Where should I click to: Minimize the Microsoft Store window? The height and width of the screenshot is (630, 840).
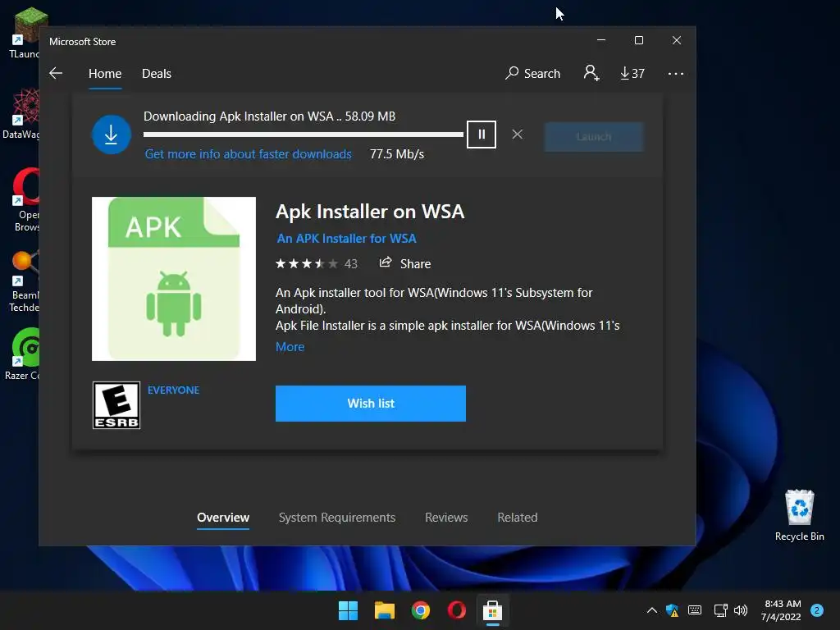pyautogui.click(x=601, y=40)
